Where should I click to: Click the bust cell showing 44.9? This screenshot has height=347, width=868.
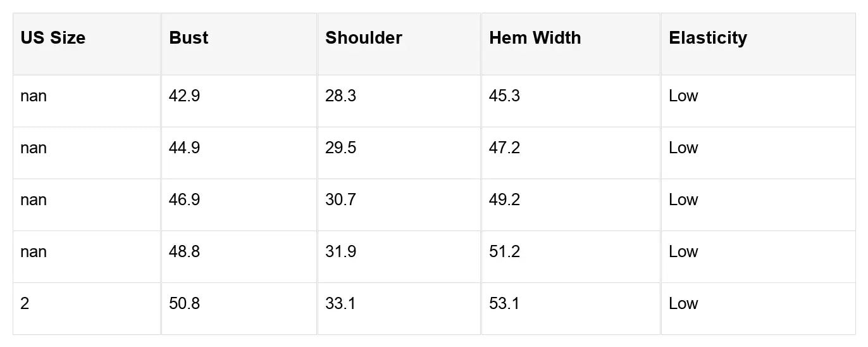pyautogui.click(x=185, y=148)
